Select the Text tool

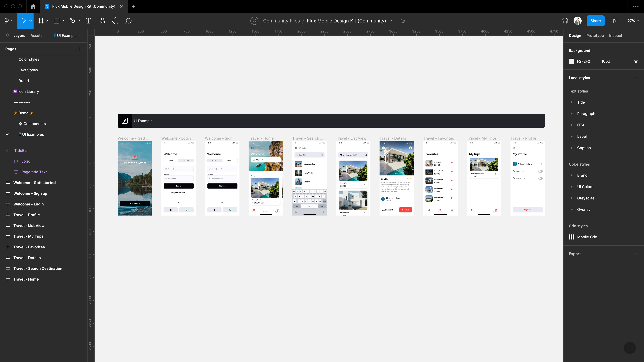(88, 21)
